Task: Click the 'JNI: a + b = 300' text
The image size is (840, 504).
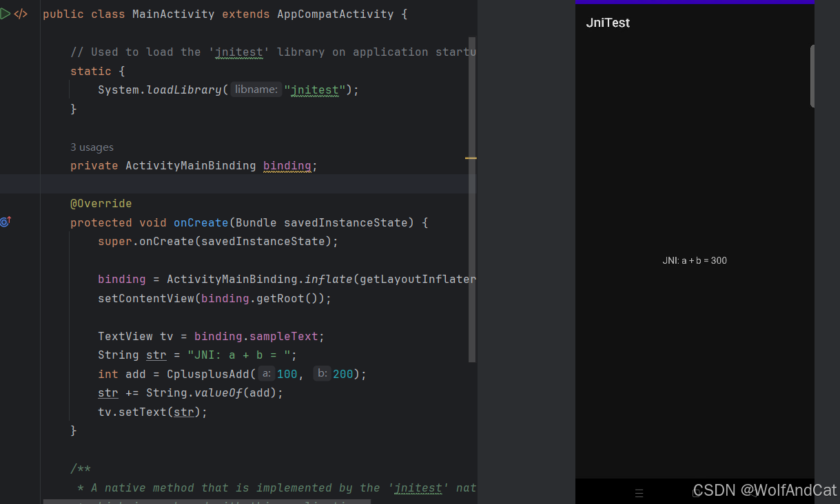Action: click(695, 261)
